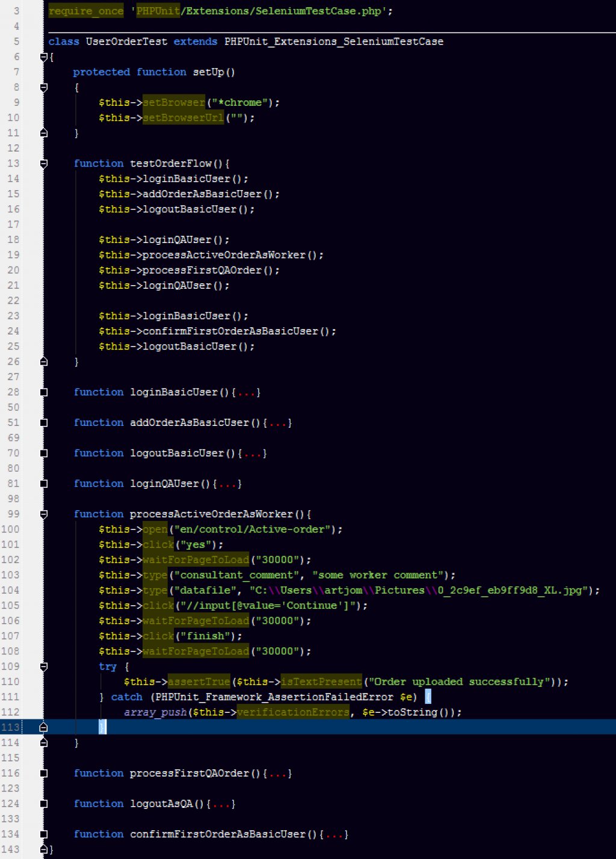Expand the folded loginBasicUser function

tap(43, 392)
